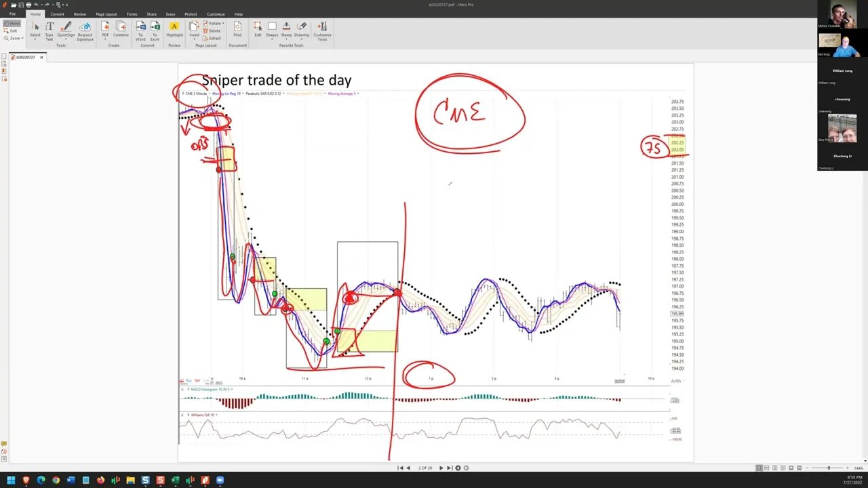Viewport: 868px width, 488px height.
Task: Open the Customize ribbon tab
Action: pyautogui.click(x=216, y=14)
